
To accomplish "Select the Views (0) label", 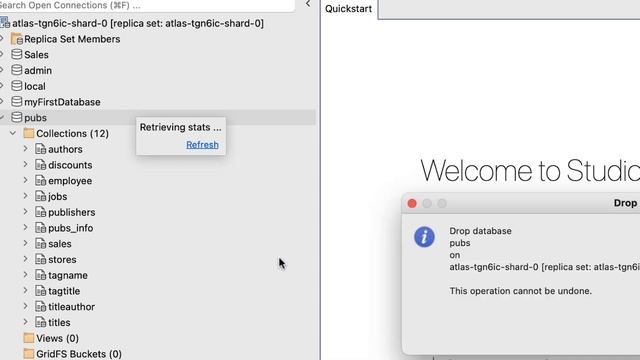I will (x=58, y=338).
